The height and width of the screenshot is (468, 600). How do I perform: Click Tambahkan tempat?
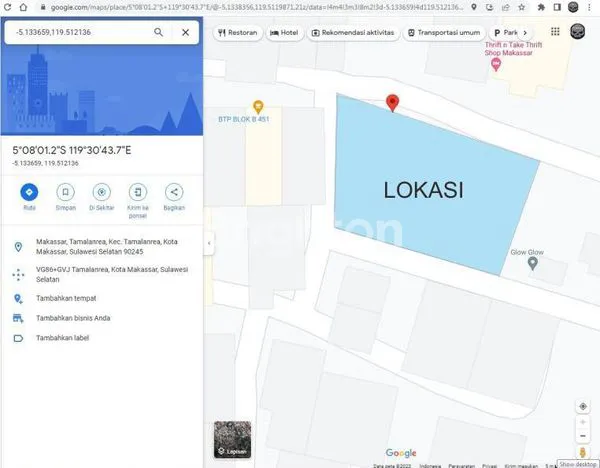[102, 298]
